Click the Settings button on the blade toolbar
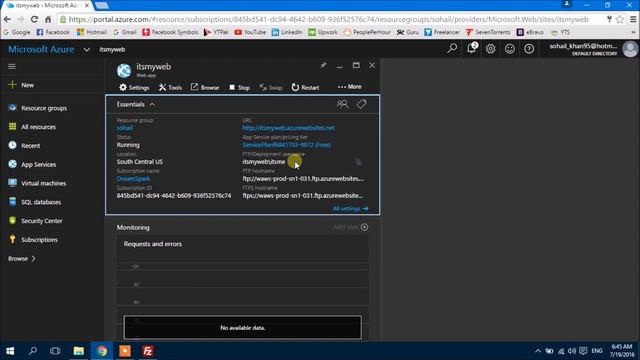 (x=134, y=87)
